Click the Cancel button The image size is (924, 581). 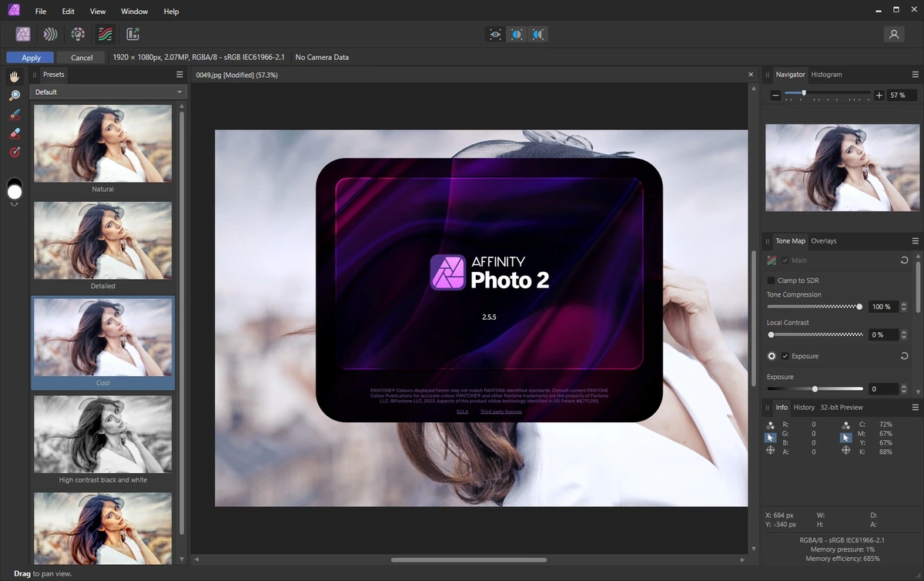(x=82, y=58)
